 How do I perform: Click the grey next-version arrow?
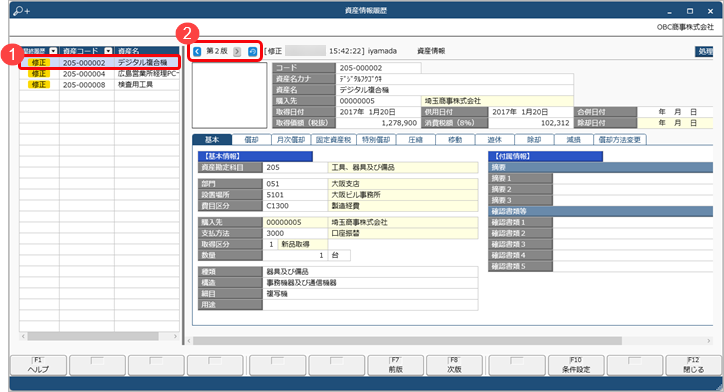point(237,51)
